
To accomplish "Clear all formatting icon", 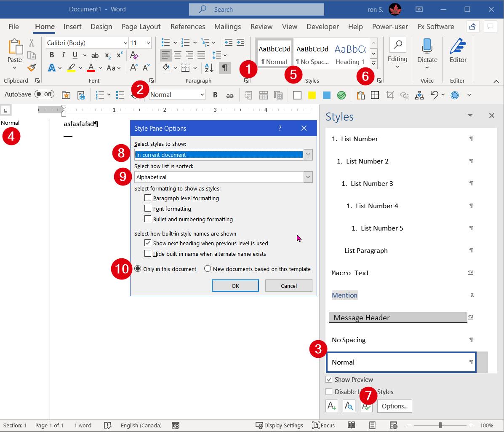I will [x=134, y=55].
